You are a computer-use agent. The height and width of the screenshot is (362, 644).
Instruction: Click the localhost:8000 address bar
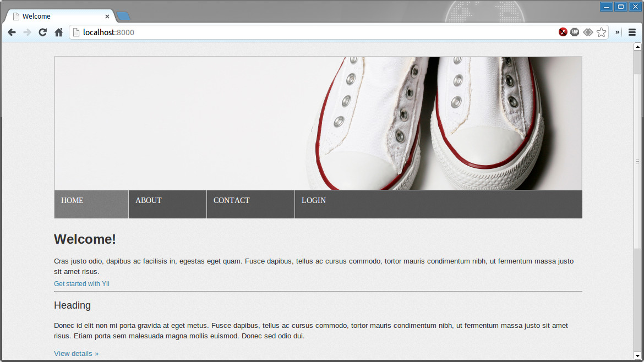click(x=314, y=32)
